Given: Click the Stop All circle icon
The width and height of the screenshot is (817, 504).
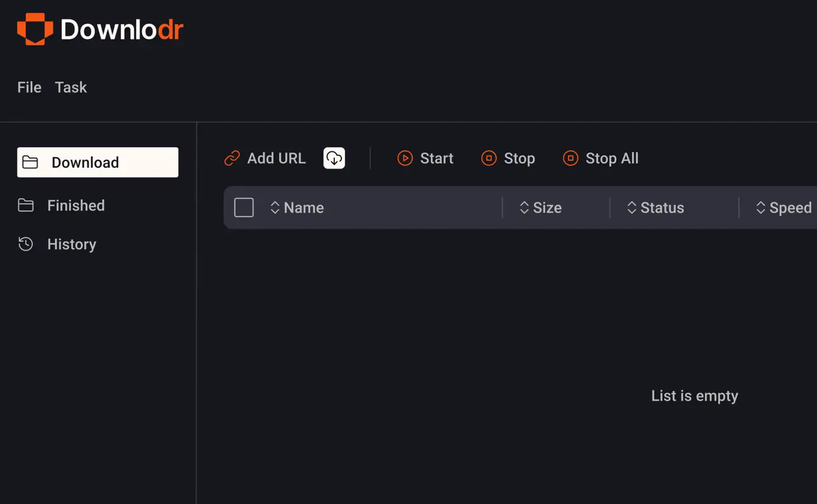Looking at the screenshot, I should [570, 158].
